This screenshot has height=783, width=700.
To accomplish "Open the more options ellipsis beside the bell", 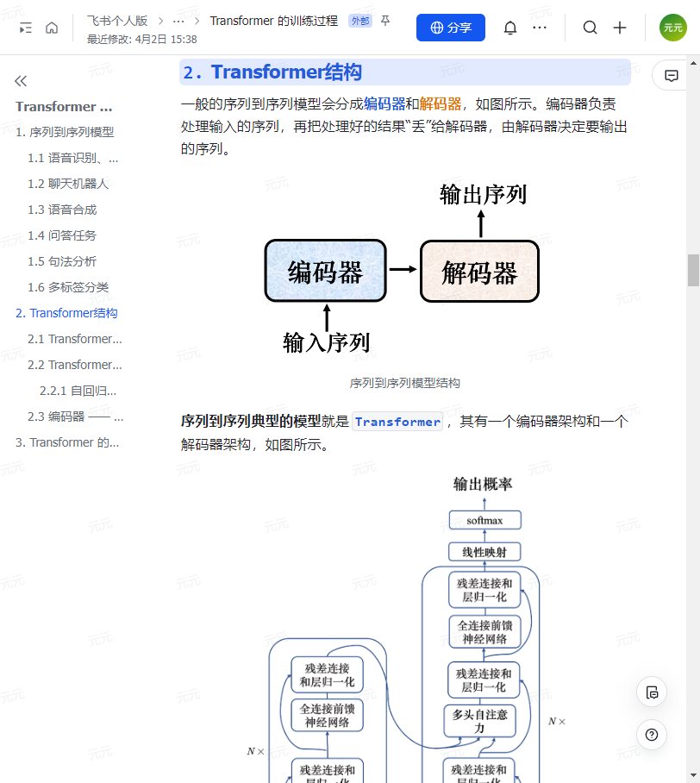I will [x=540, y=28].
